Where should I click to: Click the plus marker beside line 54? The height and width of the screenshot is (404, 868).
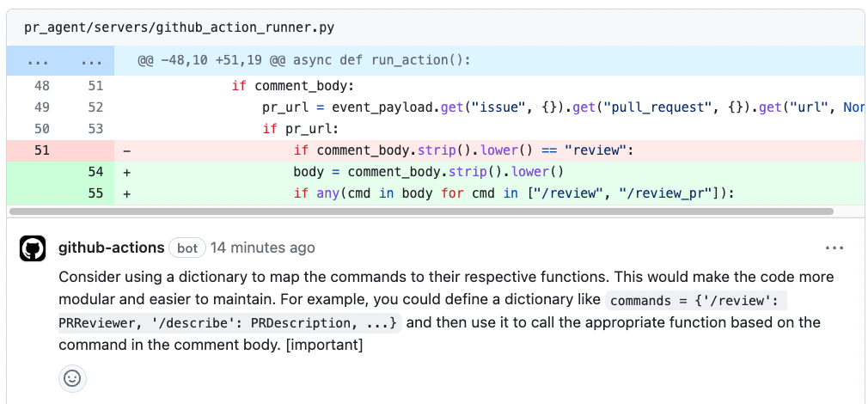127,172
